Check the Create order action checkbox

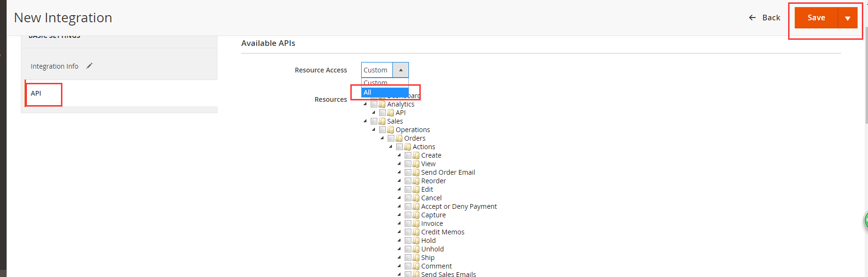click(408, 155)
